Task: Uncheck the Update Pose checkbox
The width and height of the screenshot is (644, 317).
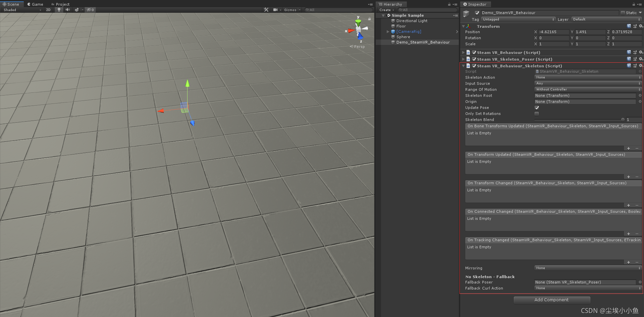Action: tap(537, 108)
